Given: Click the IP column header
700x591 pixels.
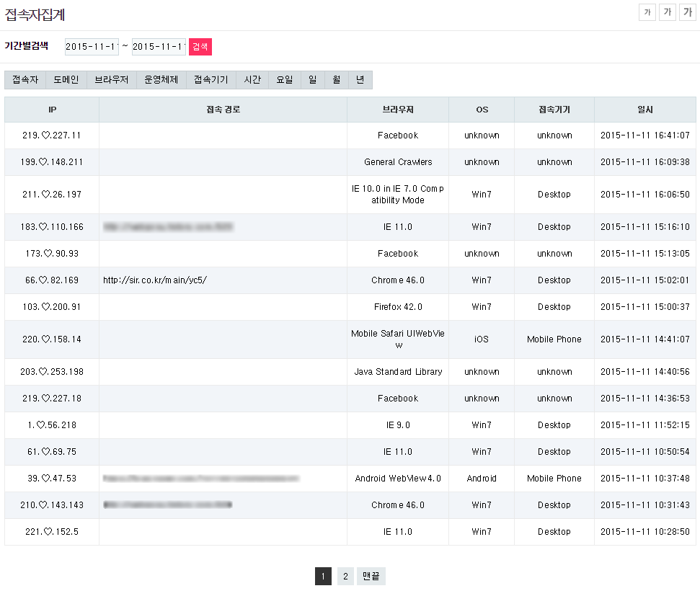Looking at the screenshot, I should tap(52, 110).
